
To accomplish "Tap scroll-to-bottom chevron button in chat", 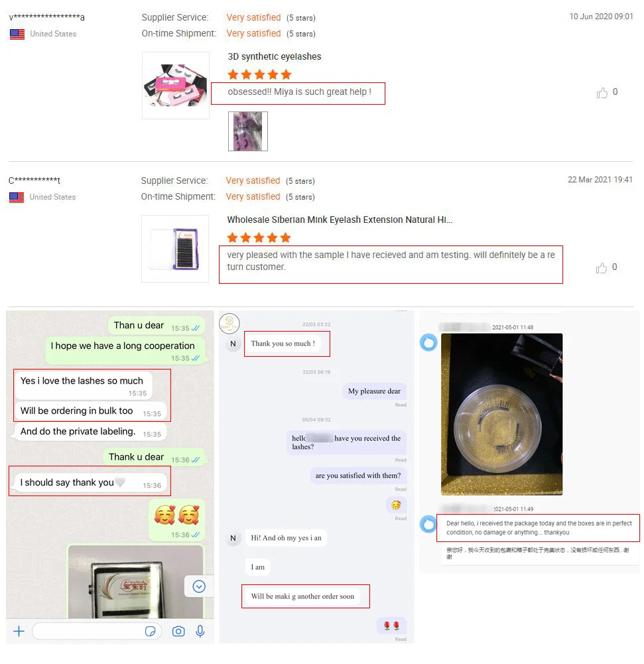I will tap(199, 586).
